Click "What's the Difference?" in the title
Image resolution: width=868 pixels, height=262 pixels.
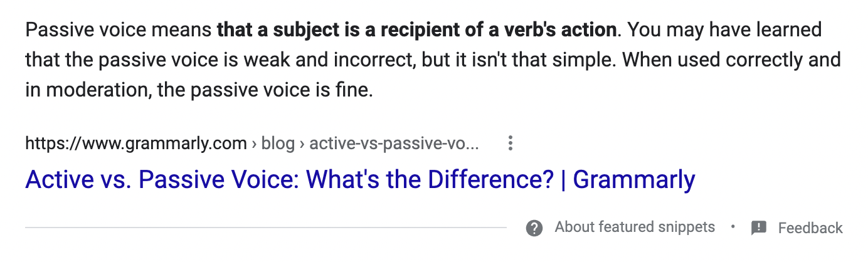[430, 180]
